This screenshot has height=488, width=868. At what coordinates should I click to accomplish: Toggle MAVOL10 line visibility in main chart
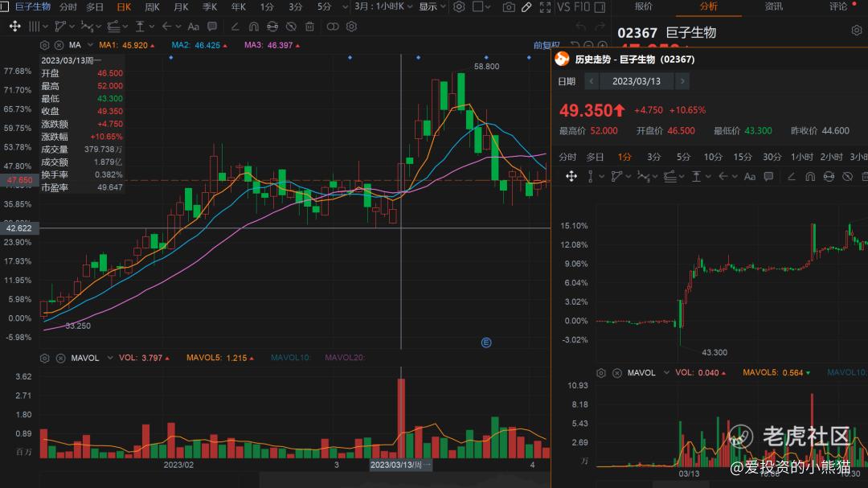[290, 358]
